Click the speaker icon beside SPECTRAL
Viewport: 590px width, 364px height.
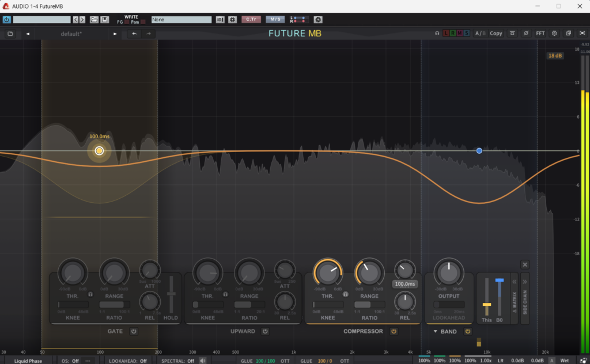tap(202, 361)
